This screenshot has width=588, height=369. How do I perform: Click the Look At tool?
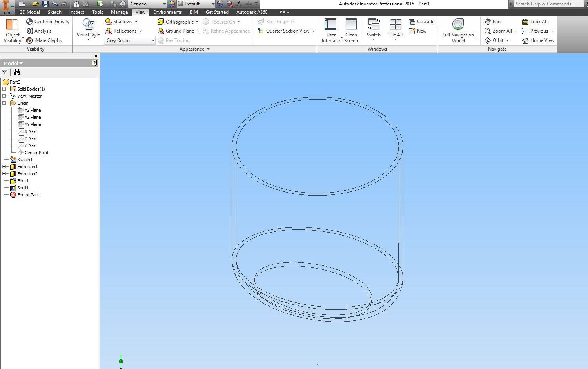coord(525,22)
